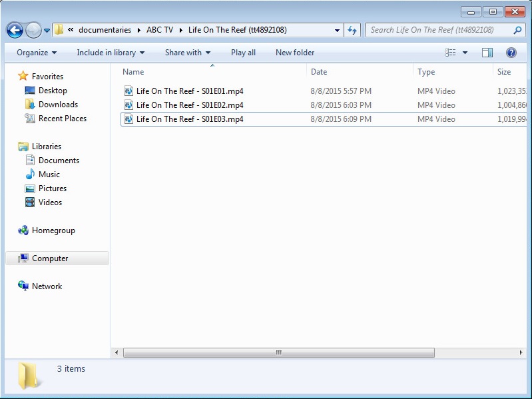Click the ABC TV breadcrumb segment
Viewport: 532px width, 399px height.
[161, 30]
